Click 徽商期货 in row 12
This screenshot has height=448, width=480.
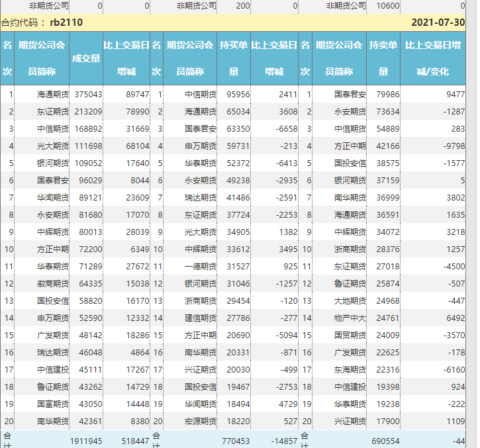point(53,284)
